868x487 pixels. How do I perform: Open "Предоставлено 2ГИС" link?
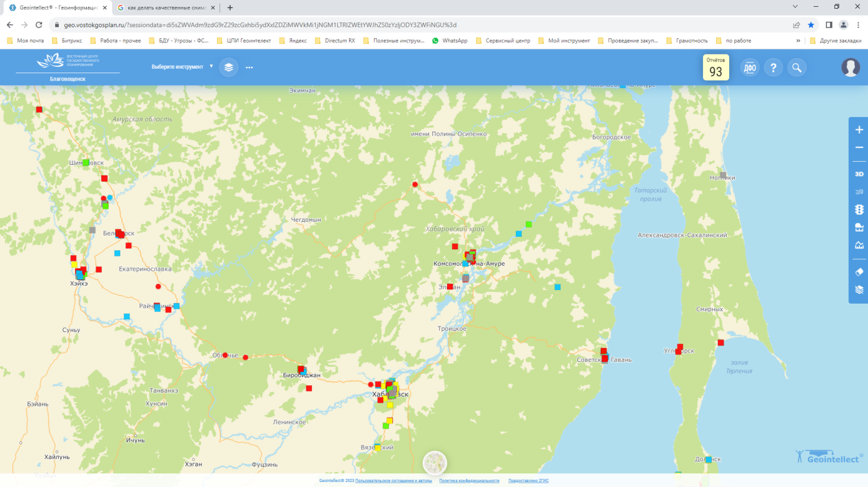coord(528,481)
